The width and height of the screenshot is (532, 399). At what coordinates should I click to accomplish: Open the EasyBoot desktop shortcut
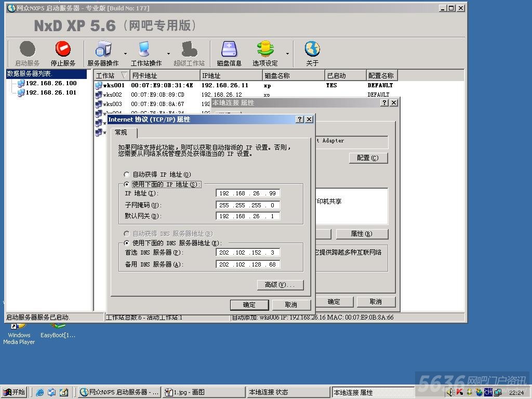58,331
